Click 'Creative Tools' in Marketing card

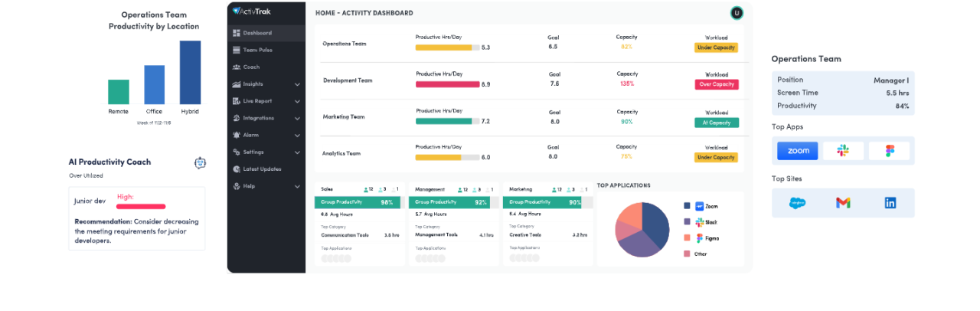525,235
